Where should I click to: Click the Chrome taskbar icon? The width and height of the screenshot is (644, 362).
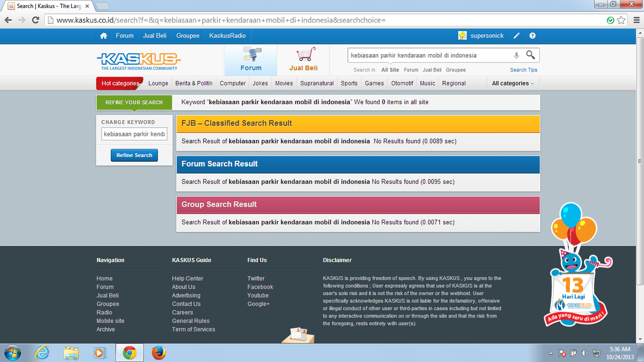click(129, 353)
